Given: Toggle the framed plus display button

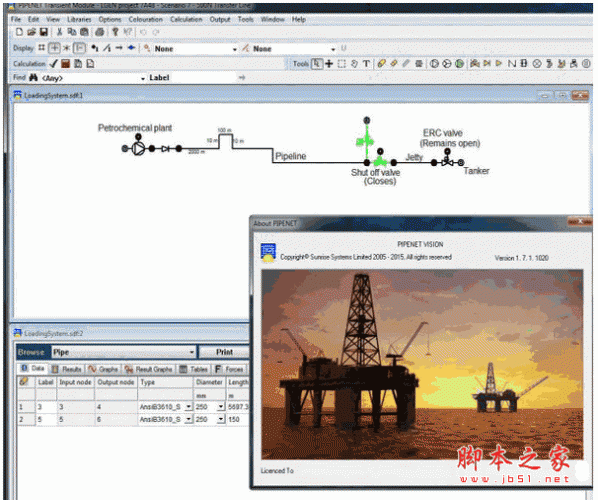Looking at the screenshot, I should (x=54, y=48).
